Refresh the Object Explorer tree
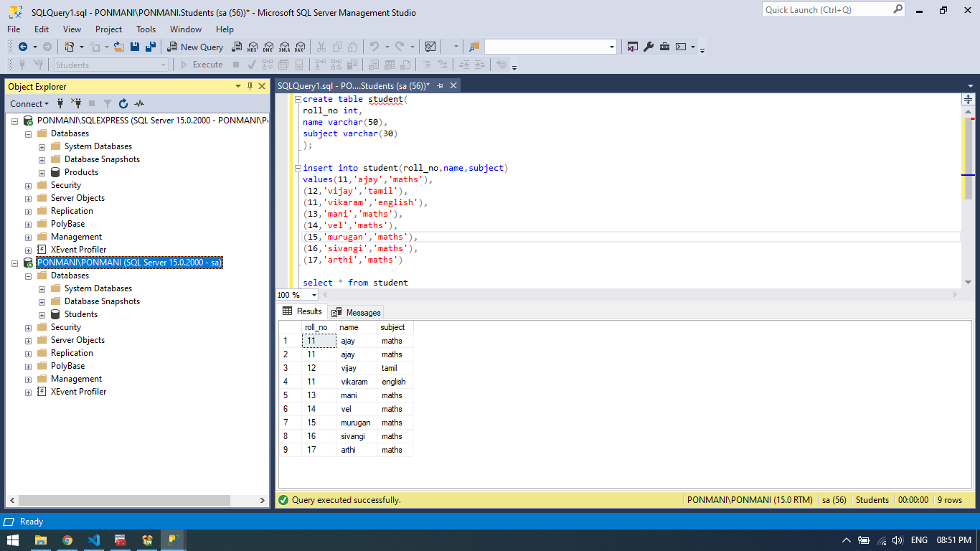 point(123,103)
